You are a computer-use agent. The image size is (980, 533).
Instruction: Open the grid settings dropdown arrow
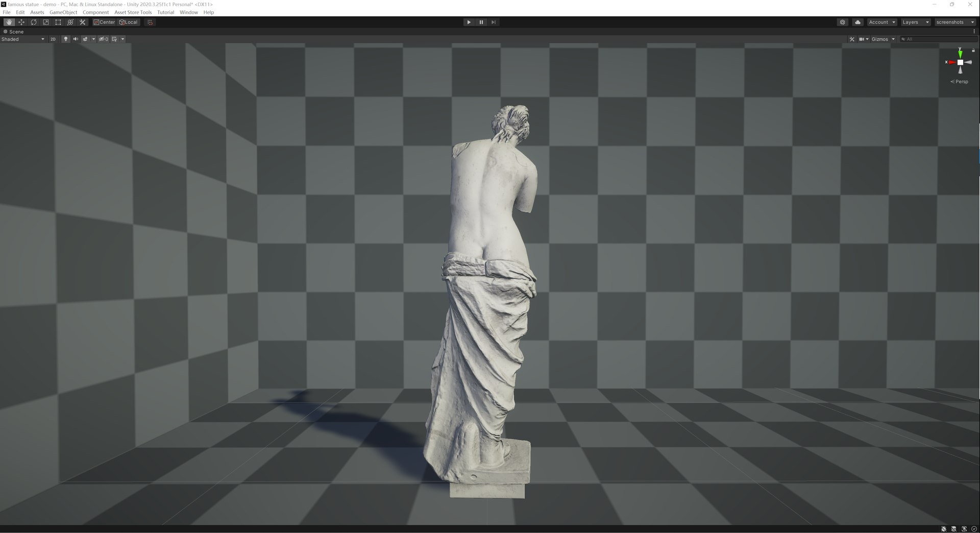(122, 39)
